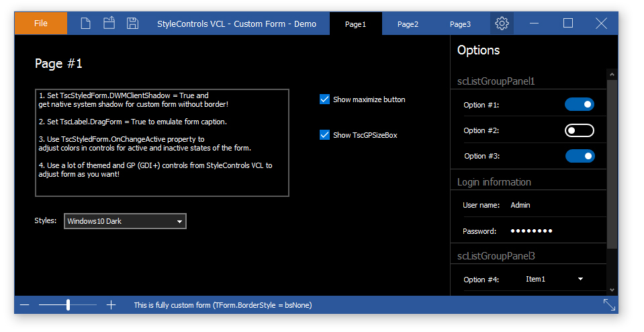Click the save floppy disk icon
Image resolution: width=644 pixels, height=332 pixels.
coord(132,24)
